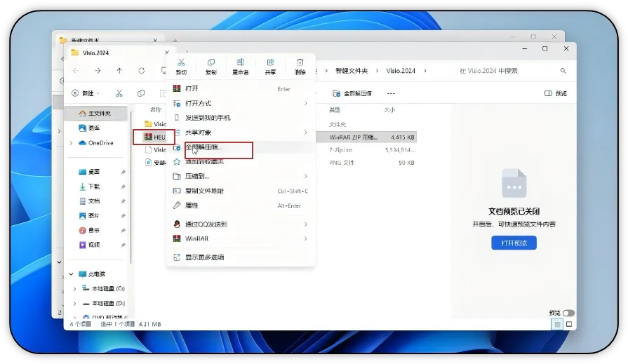
Task: Click Visio.2024 in the breadcrumb path
Action: tap(401, 71)
